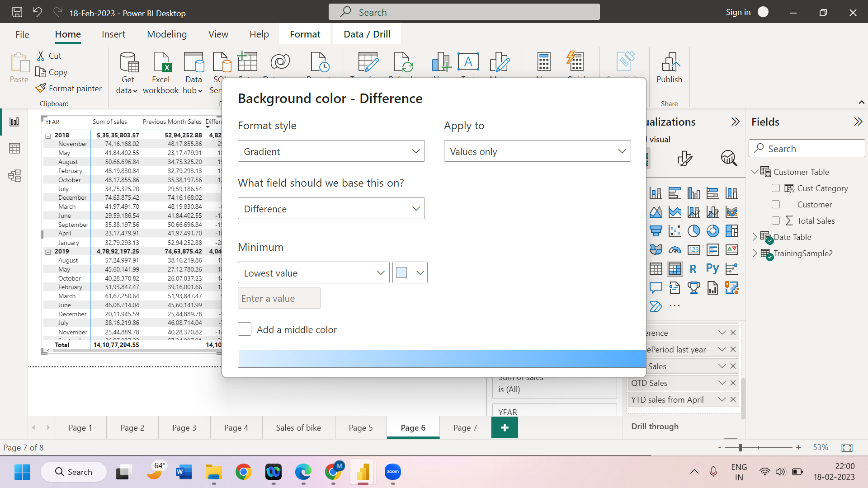Image resolution: width=868 pixels, height=488 pixels.
Task: Remove the QTD Sales field
Action: click(x=733, y=383)
